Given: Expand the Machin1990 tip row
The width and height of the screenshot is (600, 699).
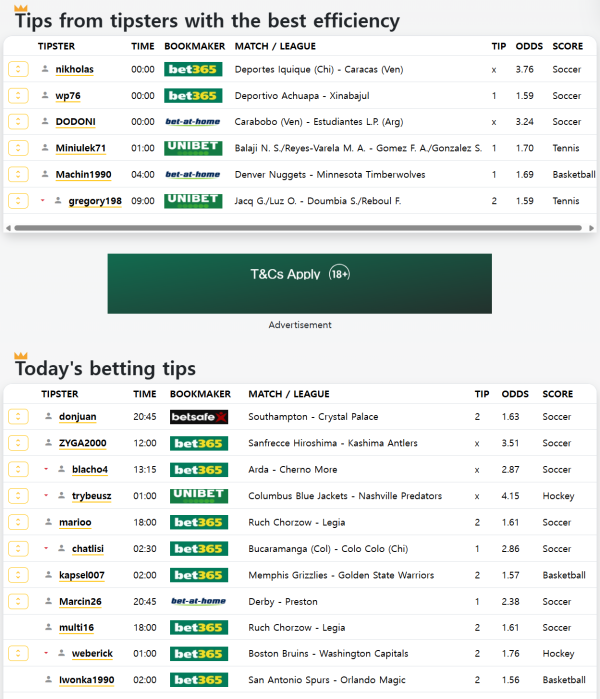Looking at the screenshot, I should [18, 175].
